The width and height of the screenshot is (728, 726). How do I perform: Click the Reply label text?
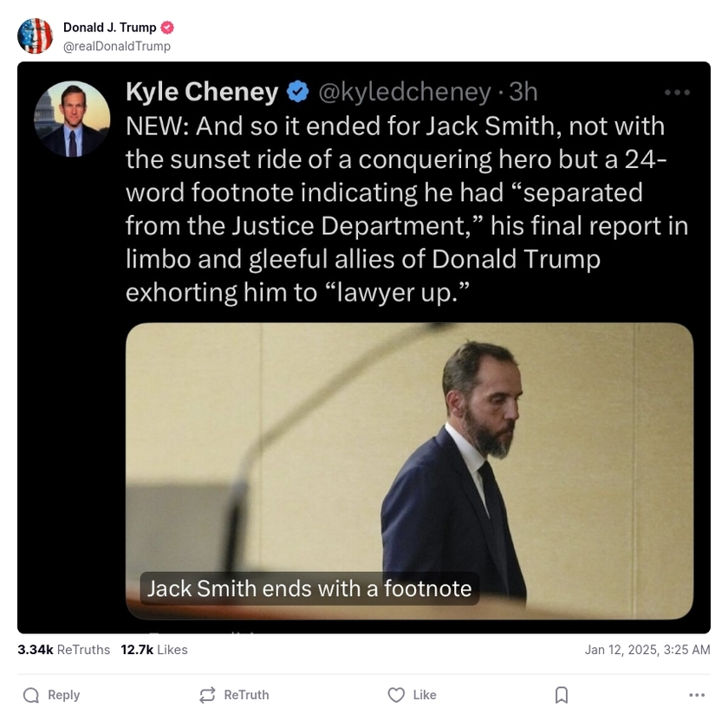[63, 695]
